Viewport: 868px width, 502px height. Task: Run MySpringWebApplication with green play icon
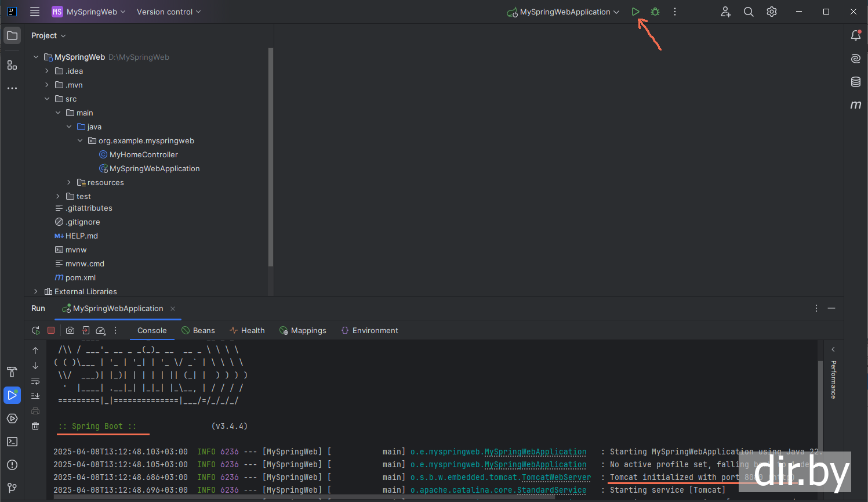(x=635, y=12)
